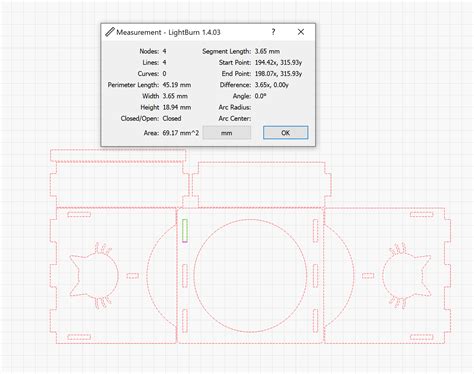Viewport: 474px width, 374px height.
Task: Click the Height value 18.94 mm
Action: [x=177, y=107]
